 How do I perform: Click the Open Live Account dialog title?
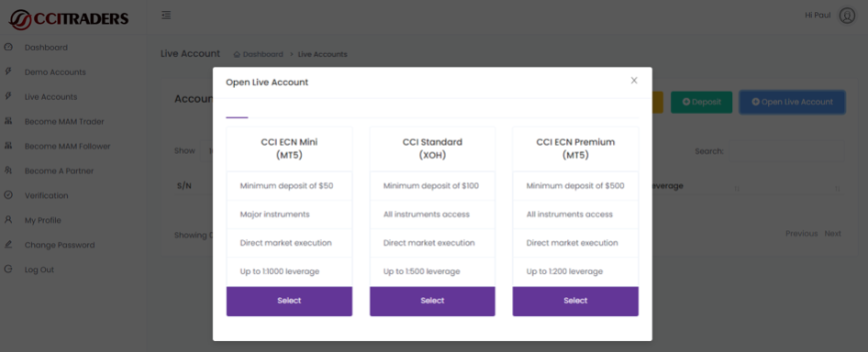coord(267,82)
